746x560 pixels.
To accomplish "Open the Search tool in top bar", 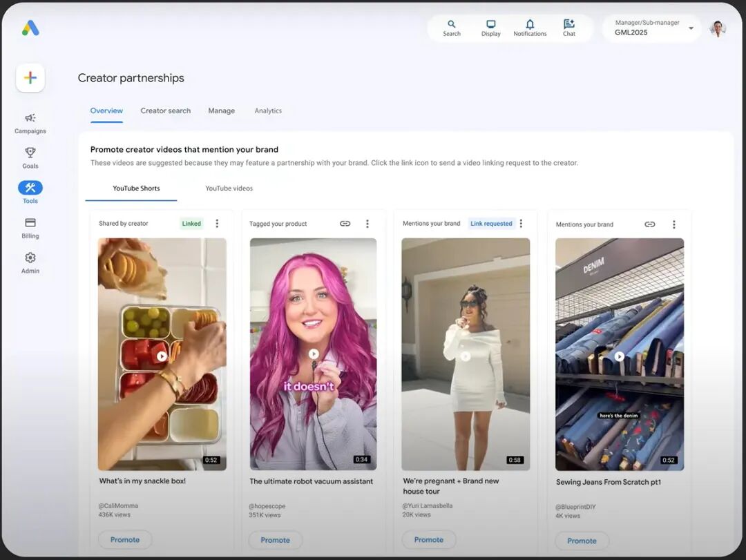I will click(x=452, y=28).
